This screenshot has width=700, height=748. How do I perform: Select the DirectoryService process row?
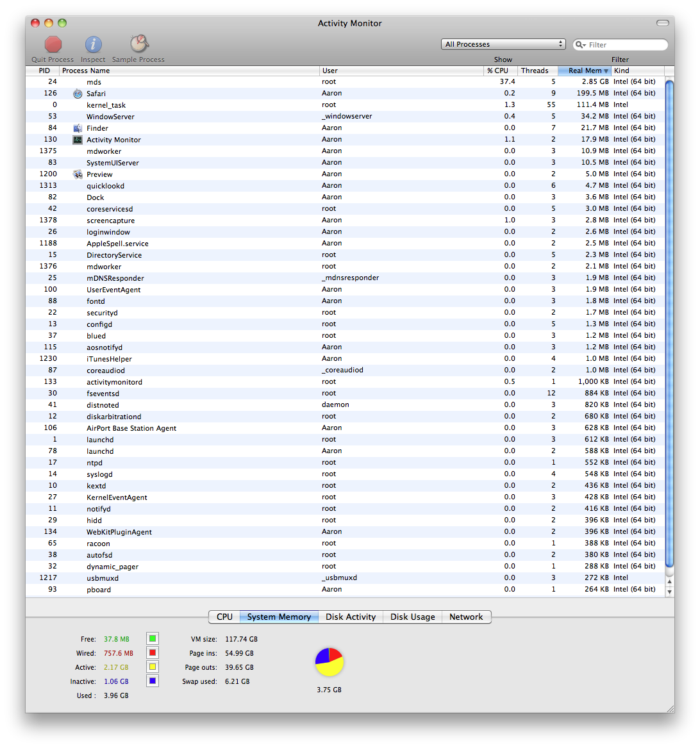tap(345, 254)
